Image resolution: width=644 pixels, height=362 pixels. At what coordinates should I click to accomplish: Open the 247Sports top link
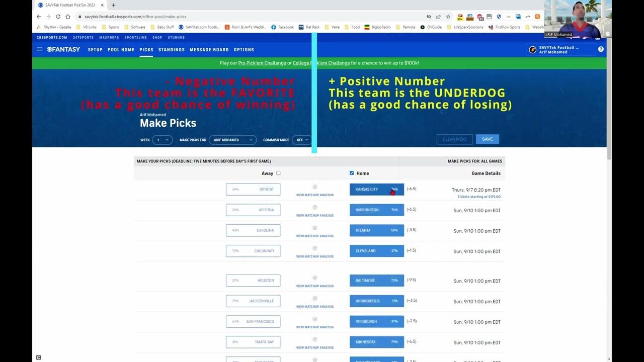click(83, 37)
